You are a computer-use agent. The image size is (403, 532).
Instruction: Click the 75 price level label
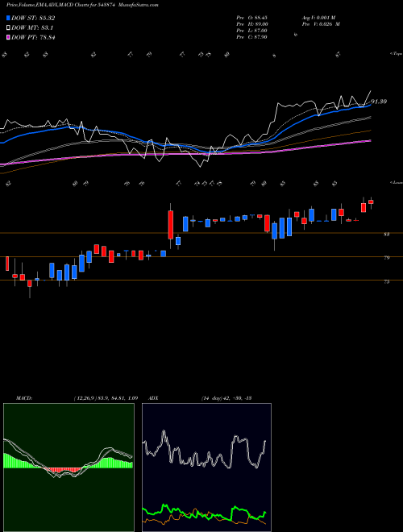click(x=386, y=281)
